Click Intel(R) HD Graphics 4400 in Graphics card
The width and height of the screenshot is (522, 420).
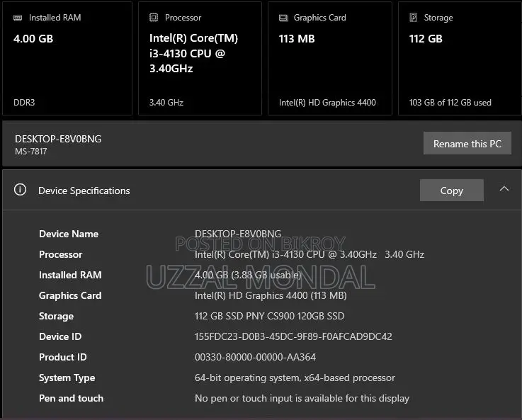(x=327, y=103)
